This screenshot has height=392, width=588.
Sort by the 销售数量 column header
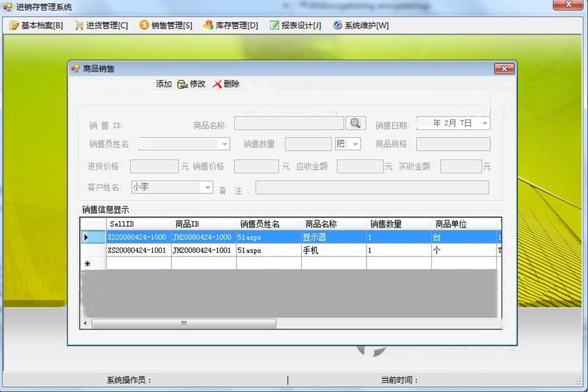pos(399,224)
